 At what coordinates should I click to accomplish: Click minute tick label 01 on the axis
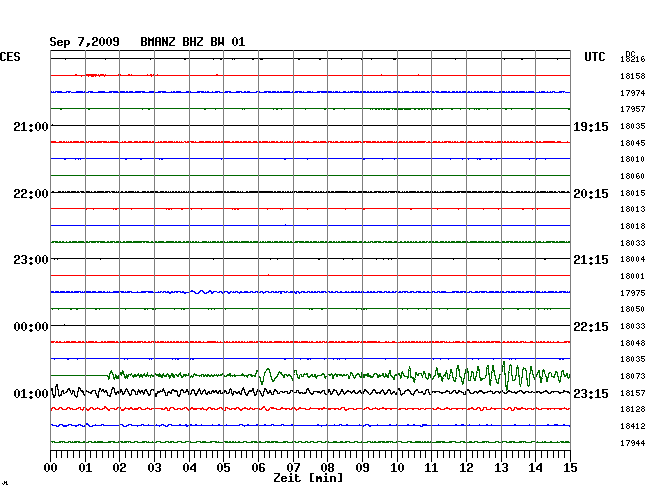pos(85,468)
